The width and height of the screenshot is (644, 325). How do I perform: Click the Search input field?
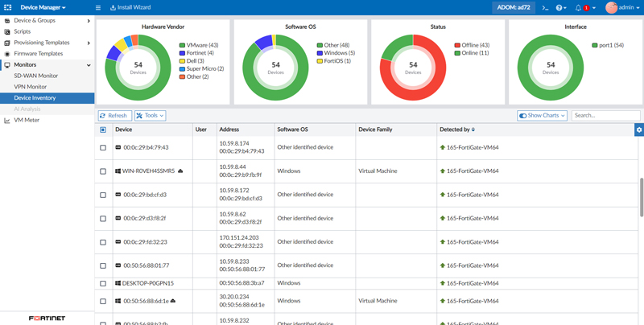click(606, 116)
